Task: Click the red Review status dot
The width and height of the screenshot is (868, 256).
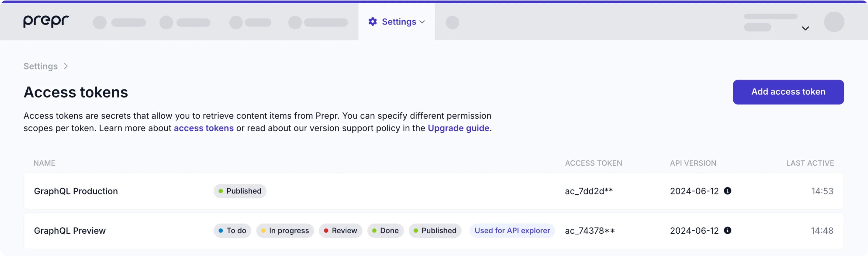Action: coord(326,231)
